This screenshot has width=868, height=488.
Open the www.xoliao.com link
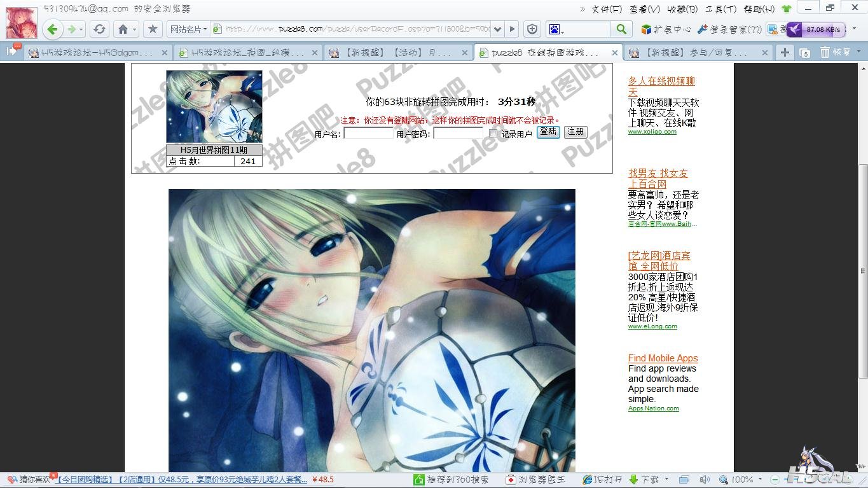coord(652,132)
